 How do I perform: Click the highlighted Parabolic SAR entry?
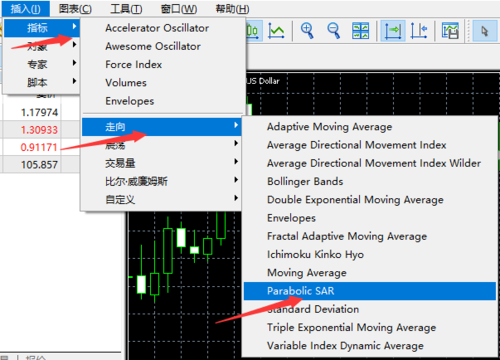tap(370, 291)
